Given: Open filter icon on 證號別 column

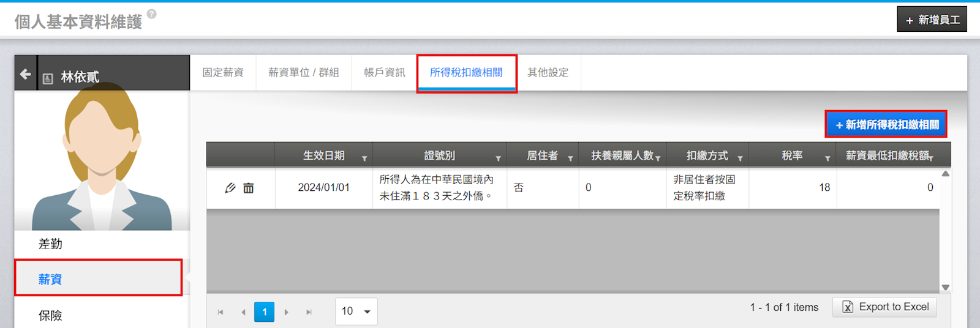Looking at the screenshot, I should click(499, 158).
